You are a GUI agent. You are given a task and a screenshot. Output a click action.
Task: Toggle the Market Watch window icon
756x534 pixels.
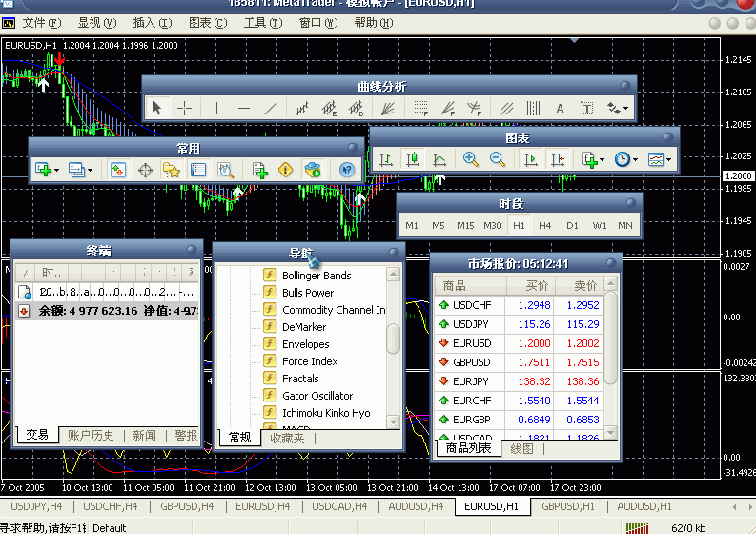[x=117, y=170]
